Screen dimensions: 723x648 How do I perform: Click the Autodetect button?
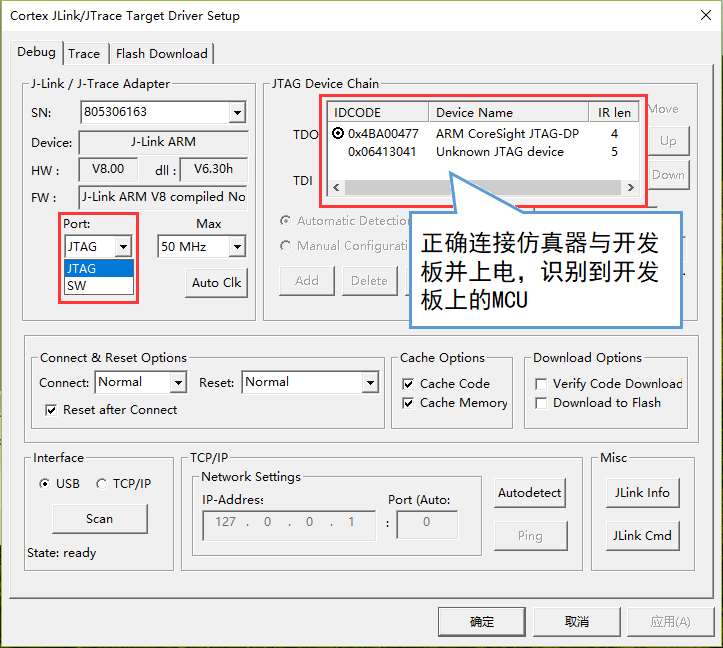click(x=529, y=493)
